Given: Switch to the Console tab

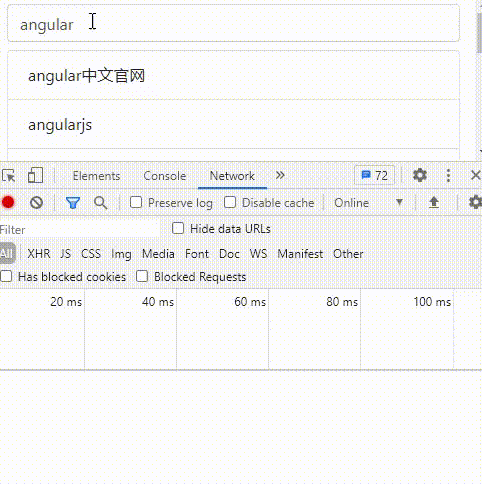Looking at the screenshot, I should click(165, 176).
